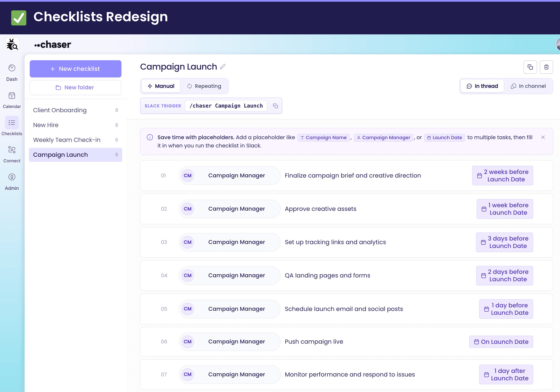The width and height of the screenshot is (560, 392).
Task: Click the /chaser Campaign Launch trigger field
Action: point(226,106)
